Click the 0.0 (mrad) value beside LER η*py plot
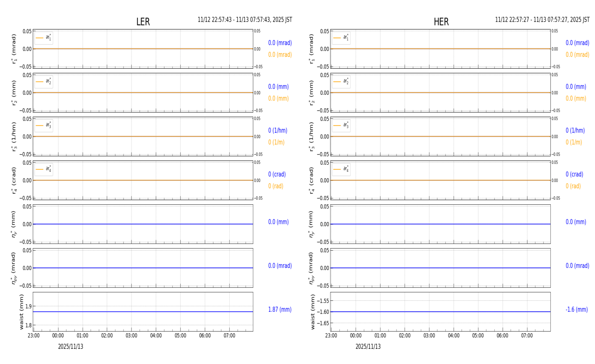The width and height of the screenshot is (595, 364). pyautogui.click(x=280, y=266)
